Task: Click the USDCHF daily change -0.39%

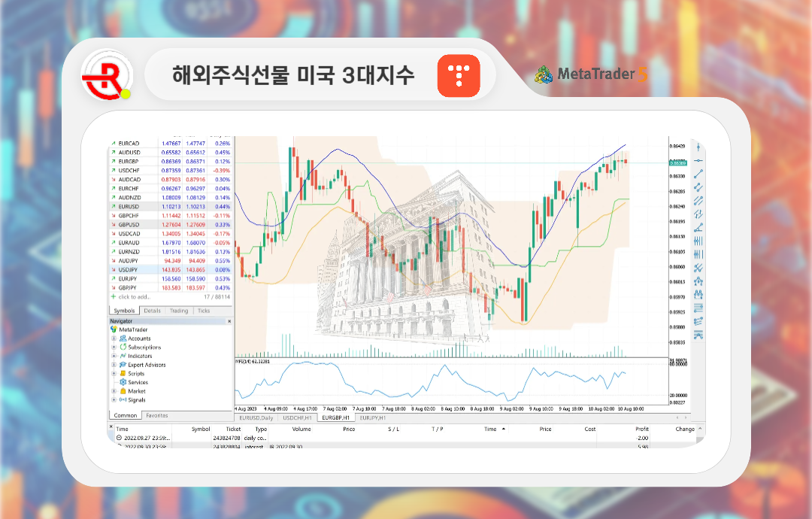Action: 222,171
